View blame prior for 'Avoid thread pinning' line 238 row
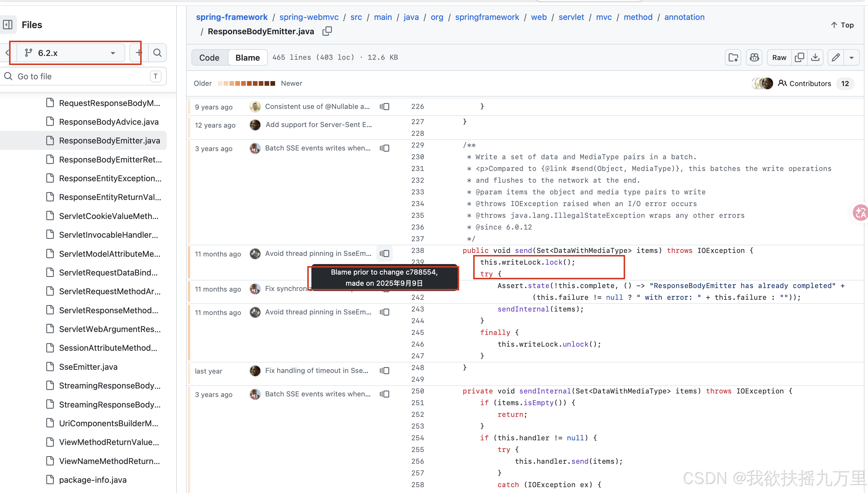This screenshot has height=493, width=868. coord(385,254)
